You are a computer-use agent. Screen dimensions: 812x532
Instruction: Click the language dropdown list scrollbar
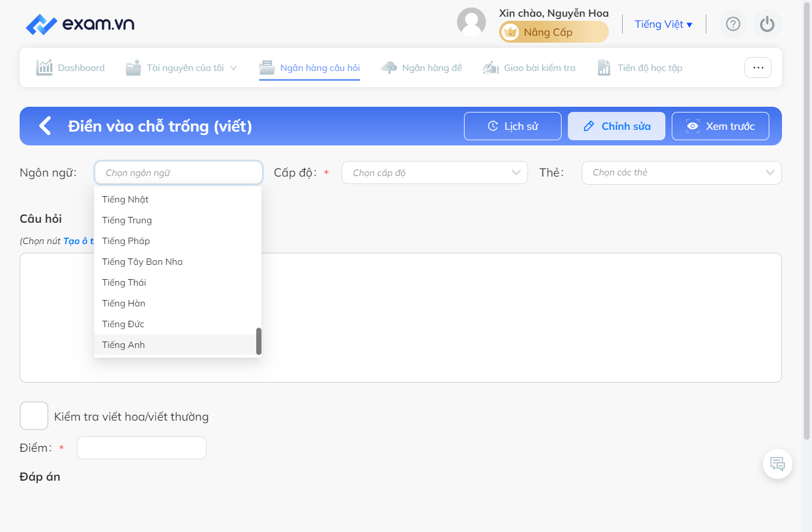point(259,341)
